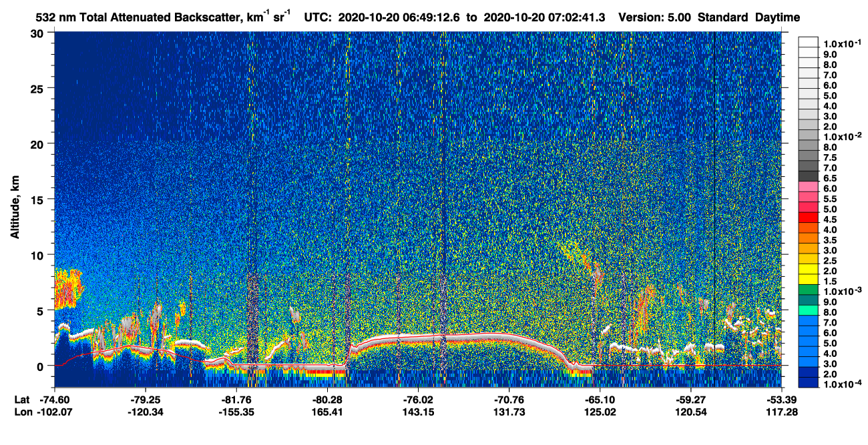
Task: Click longitude value "-120.34"
Action: pyautogui.click(x=145, y=412)
